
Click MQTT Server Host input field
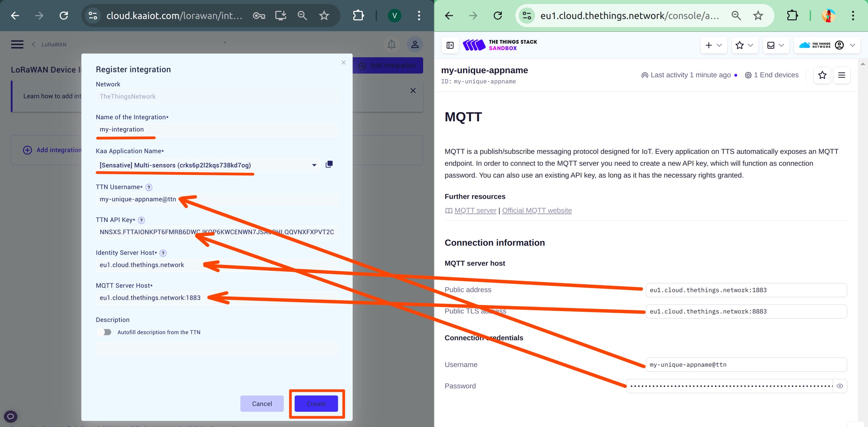[217, 298]
